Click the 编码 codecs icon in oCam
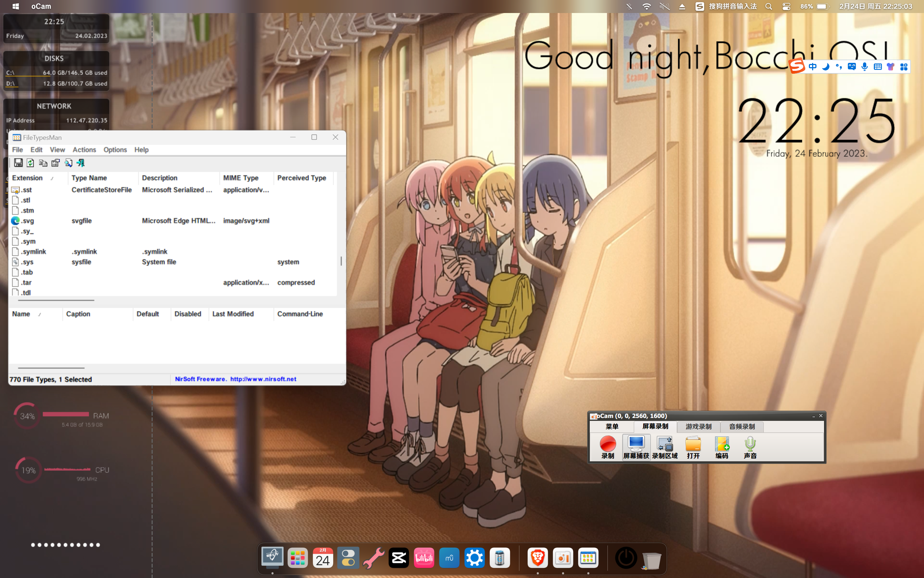Viewport: 924px width, 578px height. pyautogui.click(x=722, y=447)
